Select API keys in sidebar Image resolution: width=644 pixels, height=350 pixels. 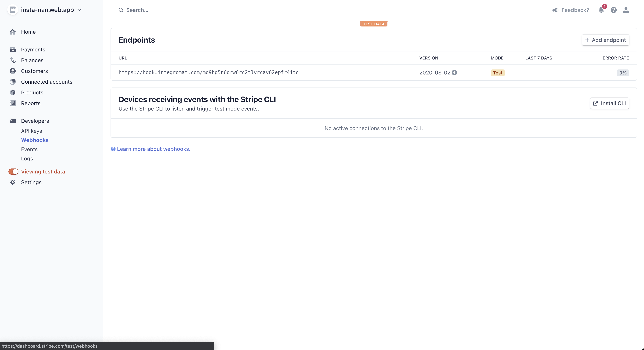(x=31, y=131)
